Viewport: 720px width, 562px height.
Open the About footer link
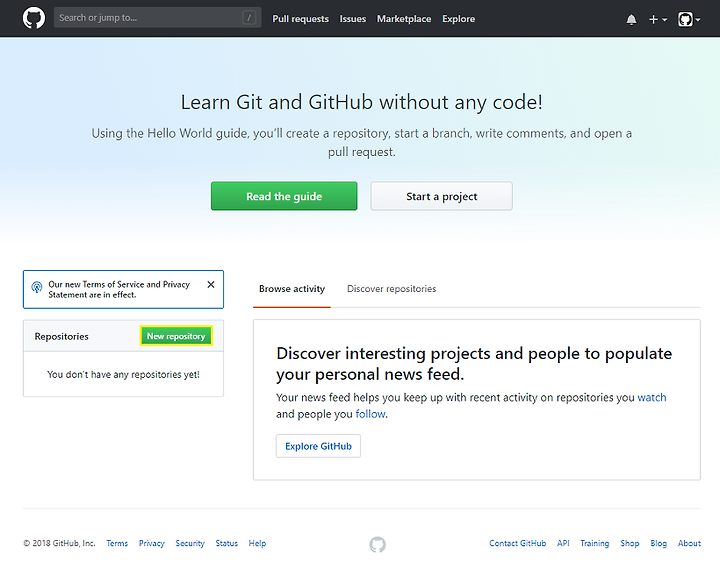click(689, 543)
